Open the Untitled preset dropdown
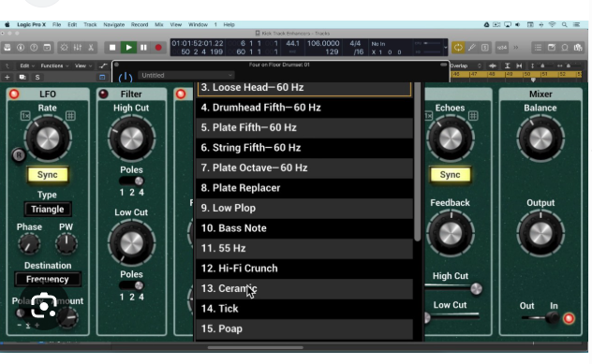This screenshot has height=364, width=592. coord(186,75)
